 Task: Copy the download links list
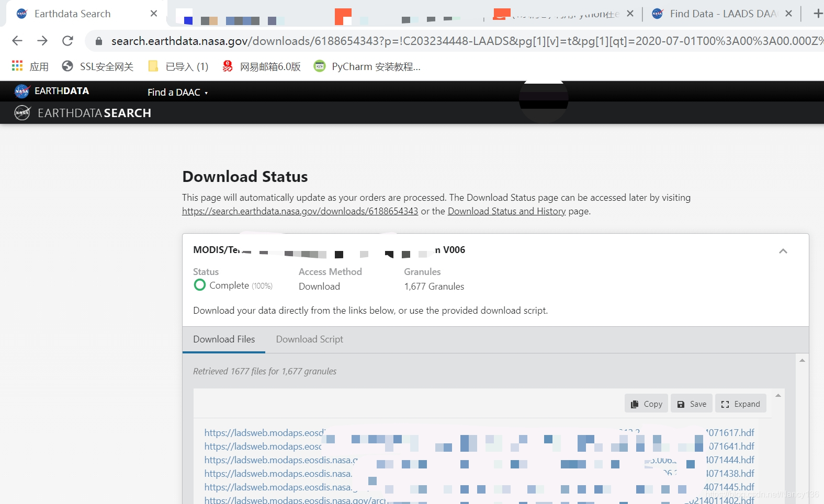(x=646, y=404)
